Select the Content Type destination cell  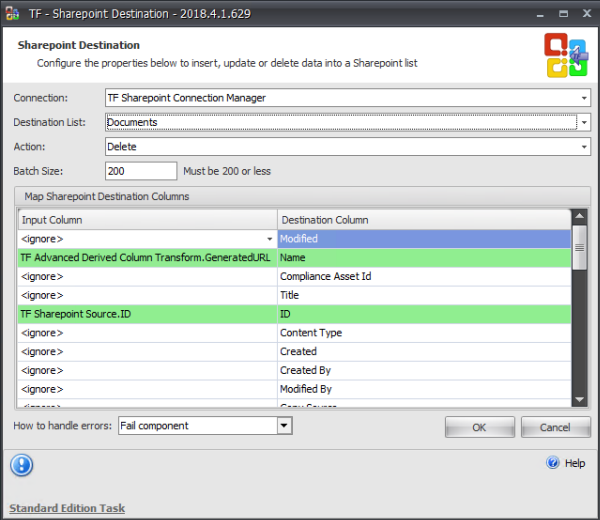tap(424, 333)
